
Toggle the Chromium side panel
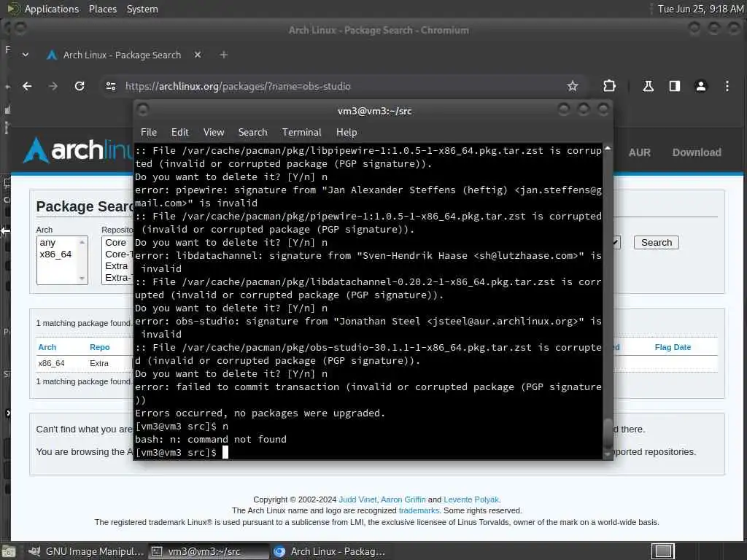[x=674, y=86]
